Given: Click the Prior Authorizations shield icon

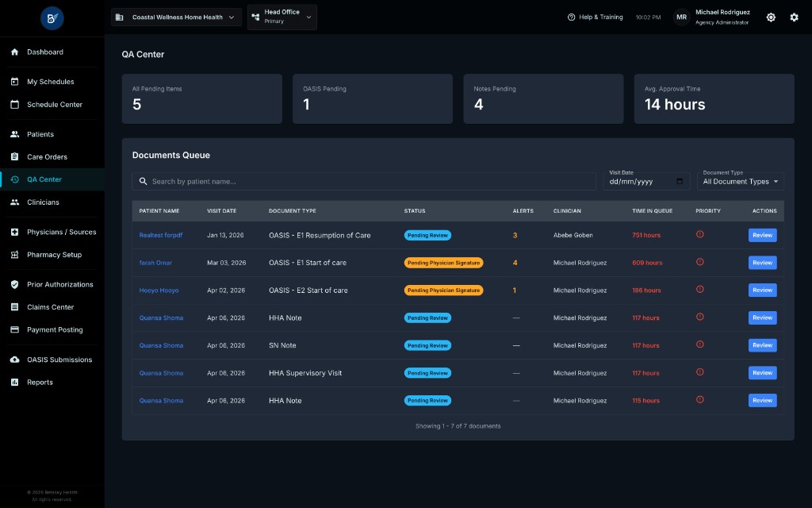Looking at the screenshot, I should click(x=14, y=284).
